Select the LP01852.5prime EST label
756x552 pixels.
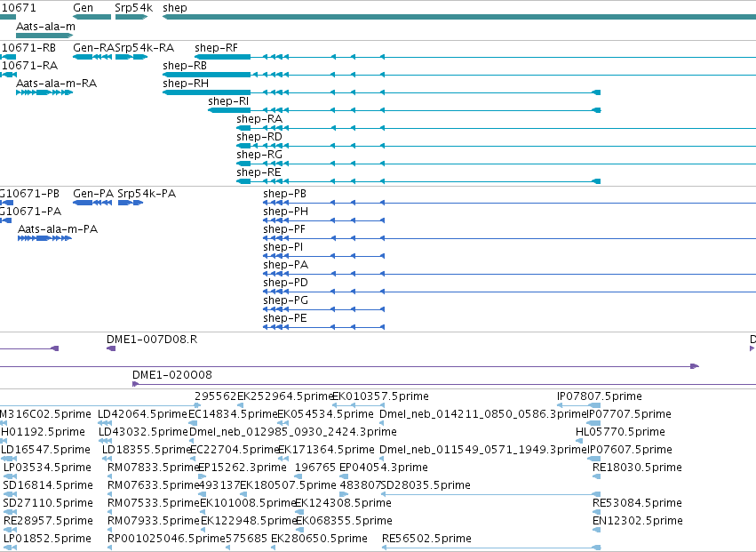click(47, 539)
